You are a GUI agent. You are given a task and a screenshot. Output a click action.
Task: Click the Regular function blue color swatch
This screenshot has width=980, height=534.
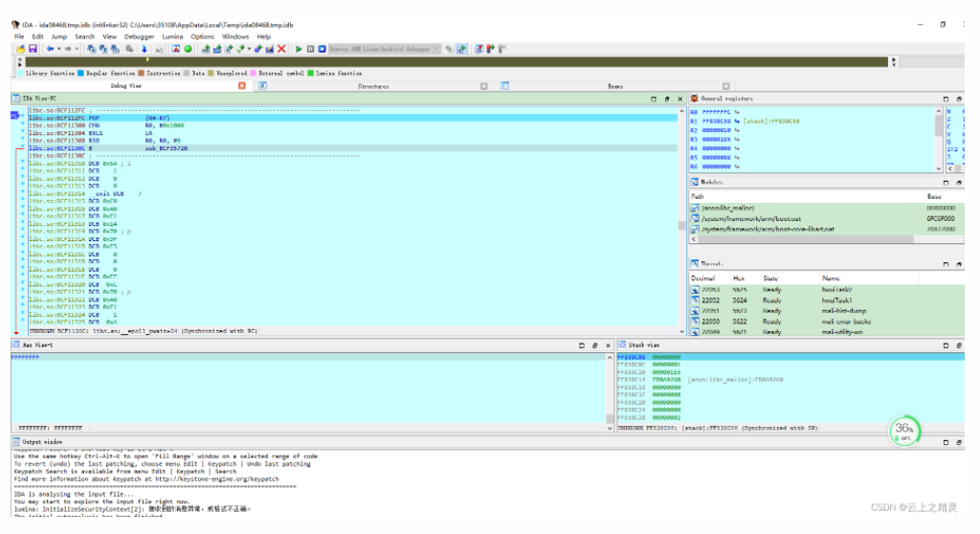(x=80, y=73)
